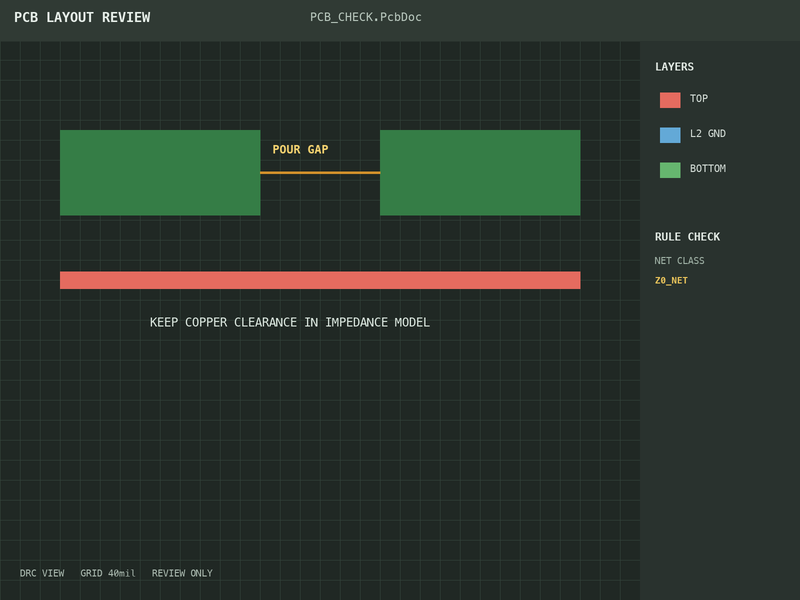Image resolution: width=800 pixels, height=600 pixels.
Task: Click the BOTTOM layer green swatch
Action: (670, 170)
